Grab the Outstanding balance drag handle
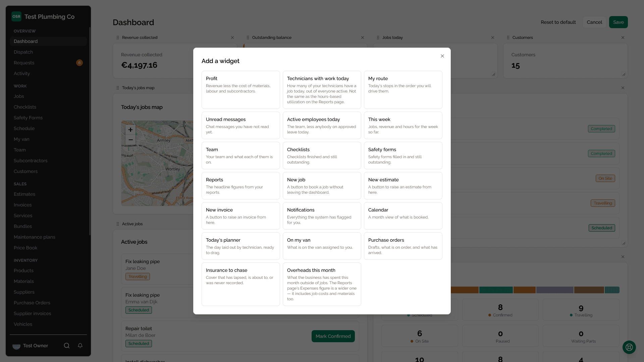Image resolution: width=644 pixels, height=362 pixels. click(x=248, y=38)
